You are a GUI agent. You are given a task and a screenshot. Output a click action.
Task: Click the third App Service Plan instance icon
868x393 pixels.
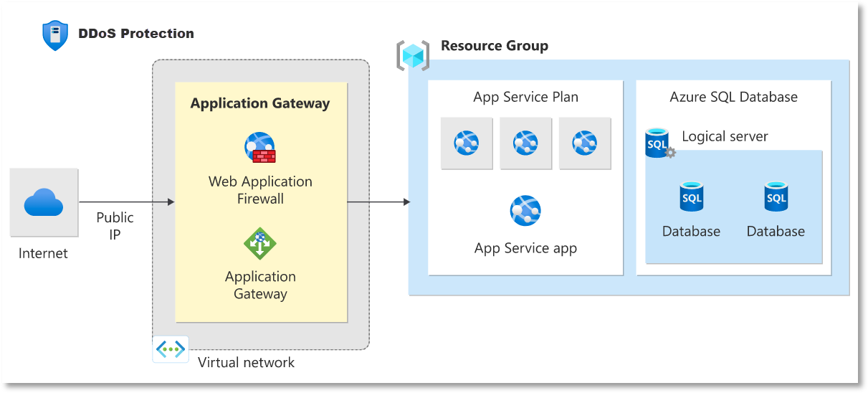tap(585, 143)
